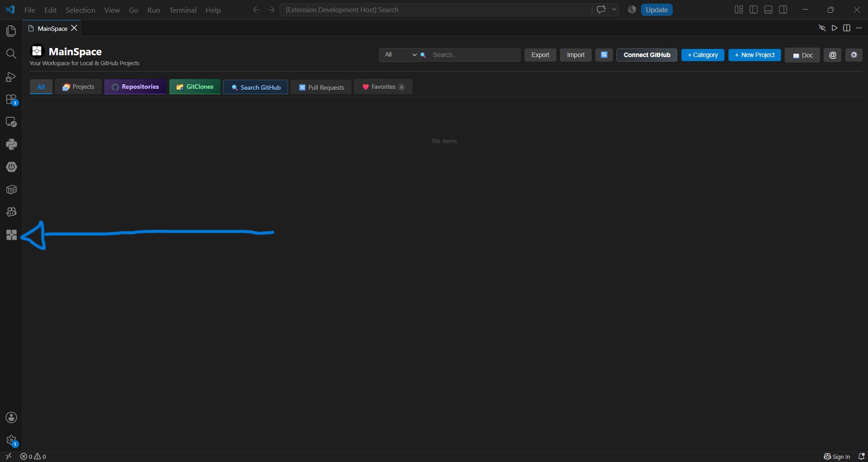Toggle the primary side bar
Image resolution: width=868 pixels, height=462 pixels.
[754, 10]
